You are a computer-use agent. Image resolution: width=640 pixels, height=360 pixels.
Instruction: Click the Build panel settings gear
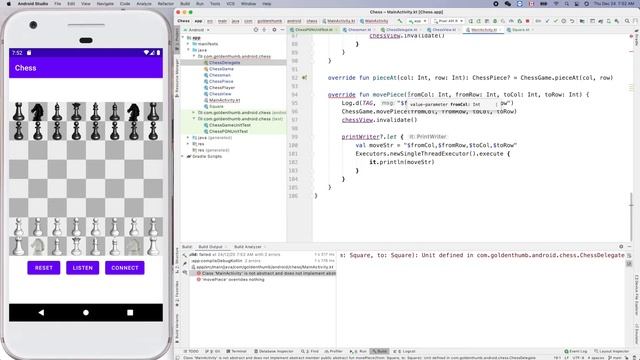(x=621, y=247)
